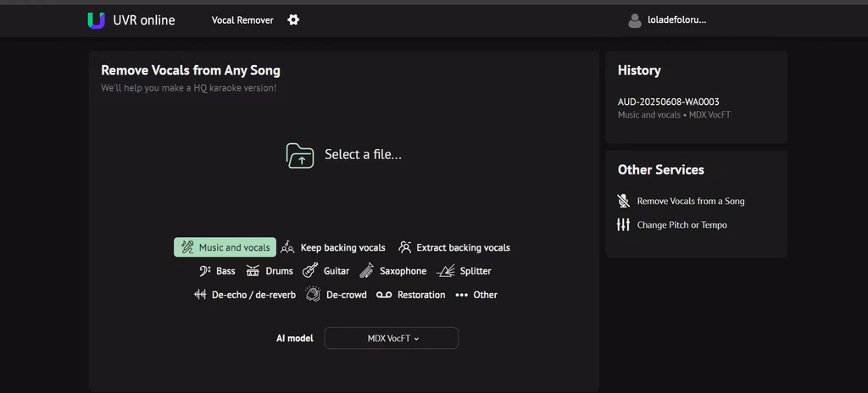Choose the Saxophone separation option

pos(393,271)
